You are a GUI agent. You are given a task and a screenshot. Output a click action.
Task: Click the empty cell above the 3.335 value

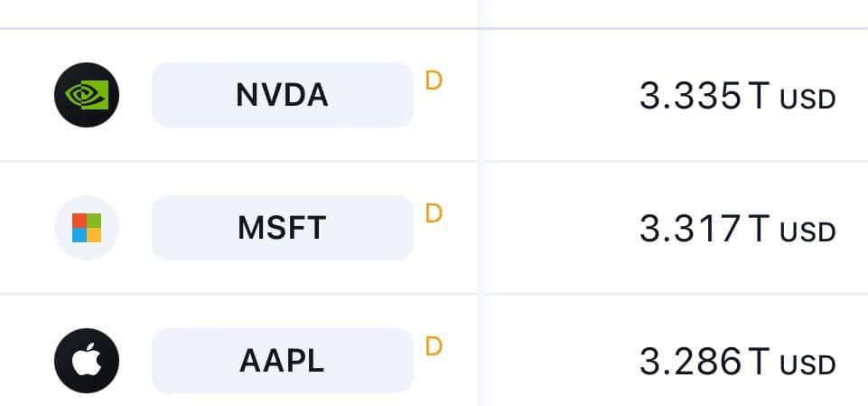pos(672,13)
